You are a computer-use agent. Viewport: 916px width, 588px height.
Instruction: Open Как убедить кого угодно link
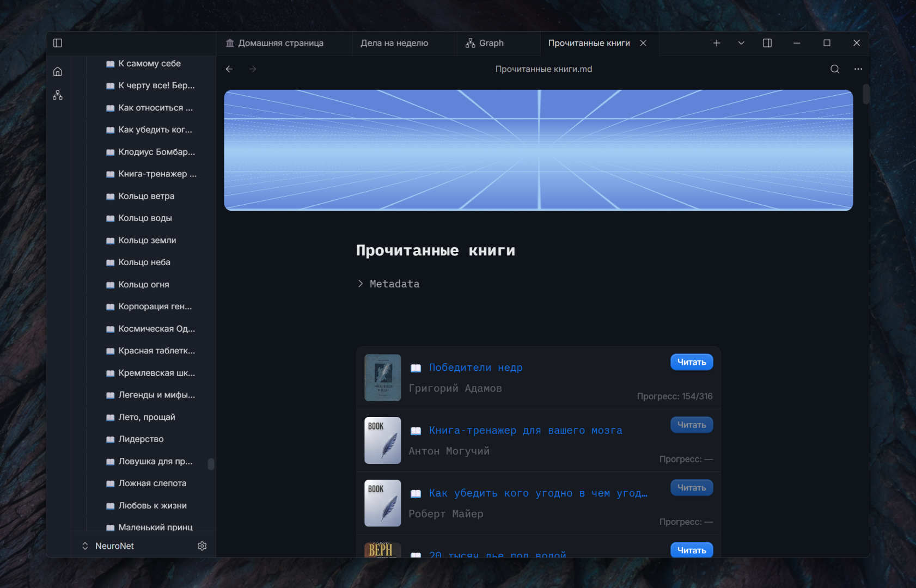click(x=539, y=493)
